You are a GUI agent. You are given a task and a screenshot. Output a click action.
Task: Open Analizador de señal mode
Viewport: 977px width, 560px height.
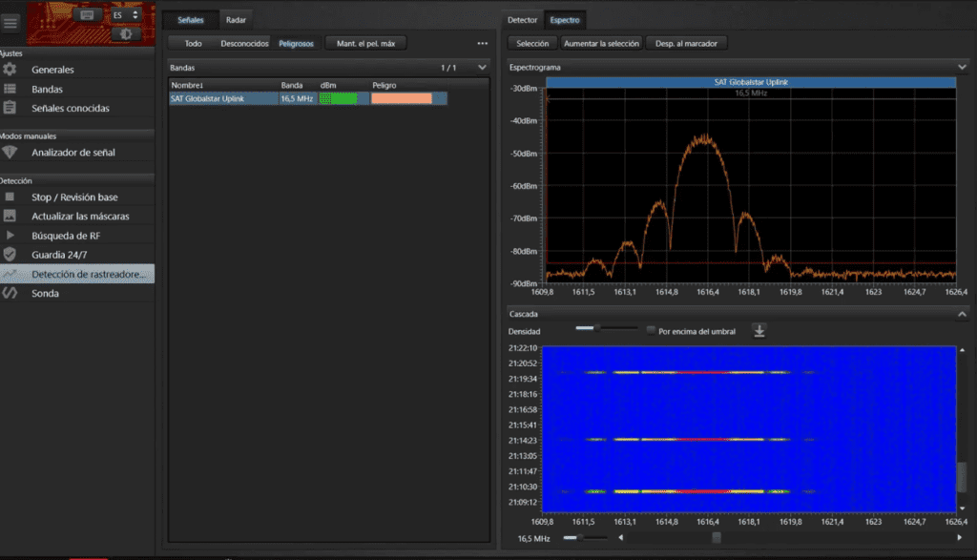point(72,153)
